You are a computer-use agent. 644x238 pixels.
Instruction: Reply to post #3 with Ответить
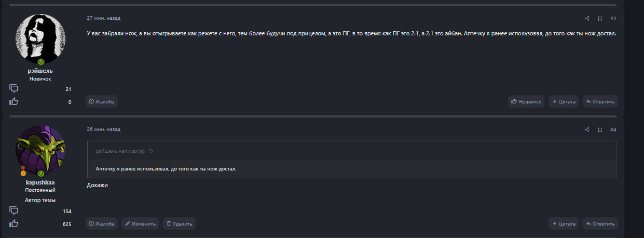[x=600, y=102]
